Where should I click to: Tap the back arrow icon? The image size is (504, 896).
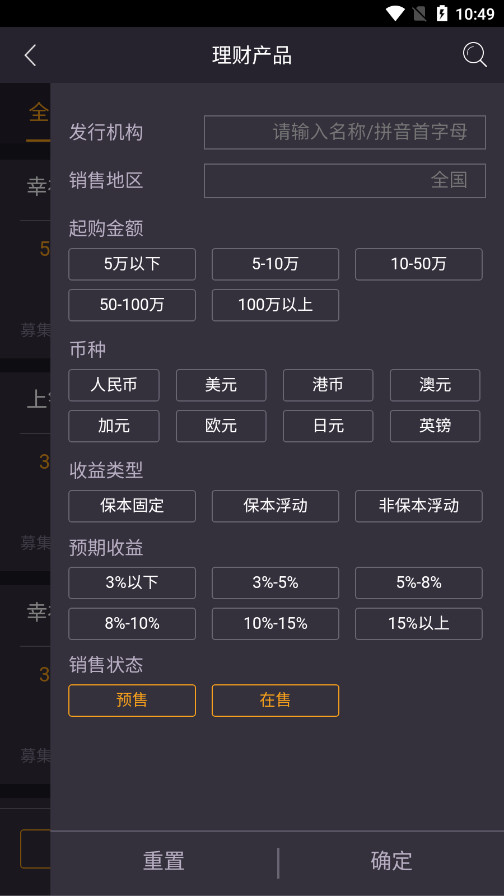(30, 55)
